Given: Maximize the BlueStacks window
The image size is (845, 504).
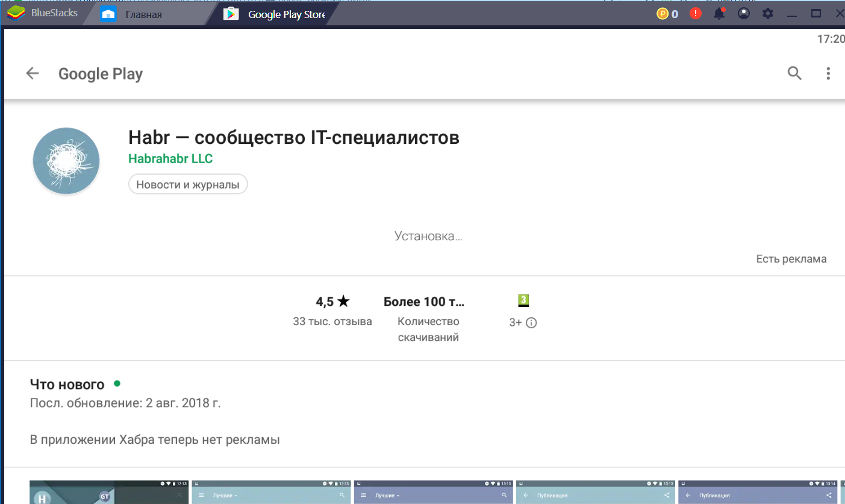Looking at the screenshot, I should point(816,13).
